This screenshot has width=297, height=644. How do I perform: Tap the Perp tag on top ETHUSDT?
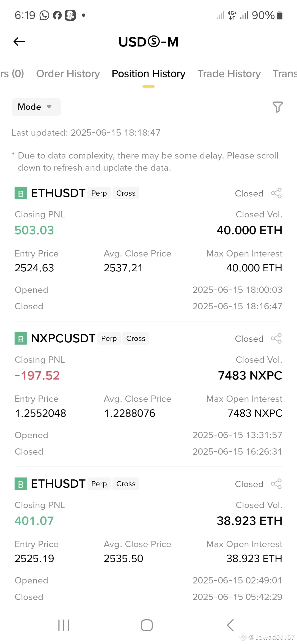(99, 193)
